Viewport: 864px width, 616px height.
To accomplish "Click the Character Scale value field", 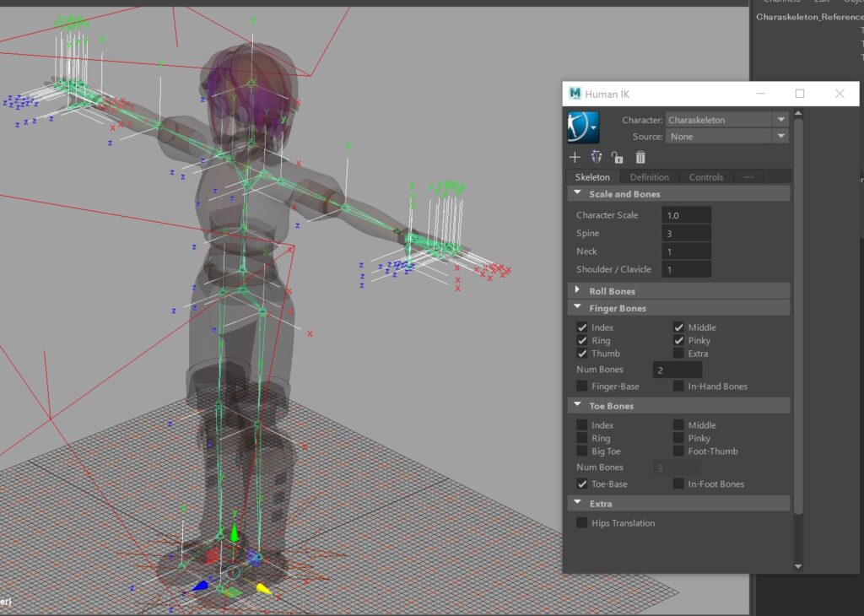I will (x=686, y=215).
